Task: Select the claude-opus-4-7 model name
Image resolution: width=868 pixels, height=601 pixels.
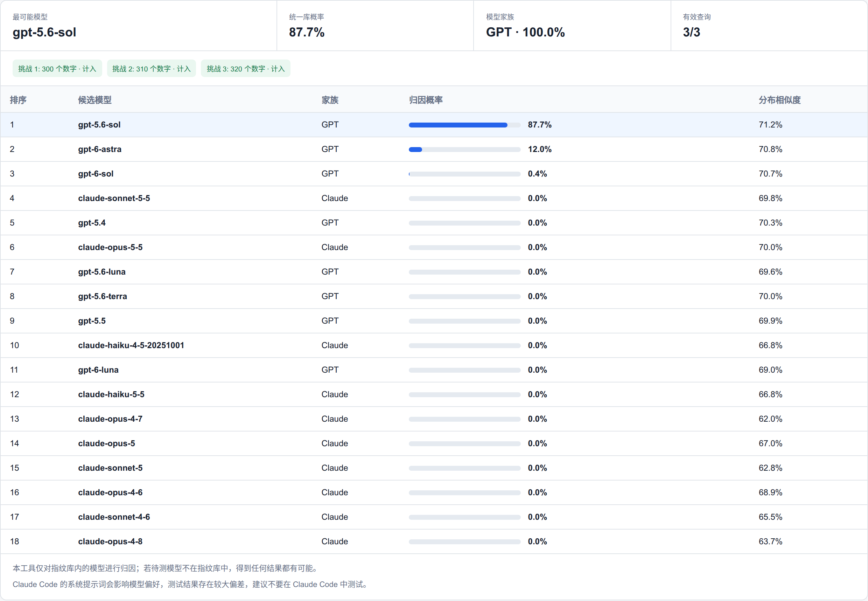Action: pos(110,419)
